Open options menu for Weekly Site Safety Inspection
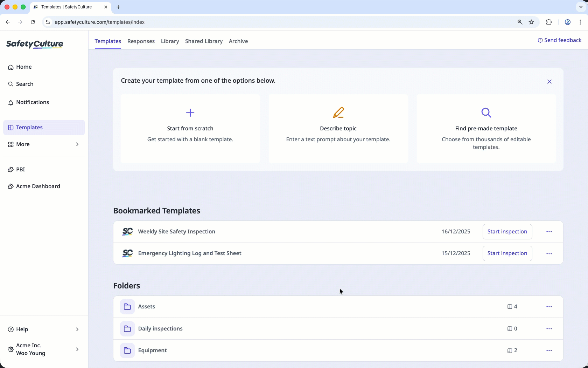The width and height of the screenshot is (588, 368). click(549, 232)
